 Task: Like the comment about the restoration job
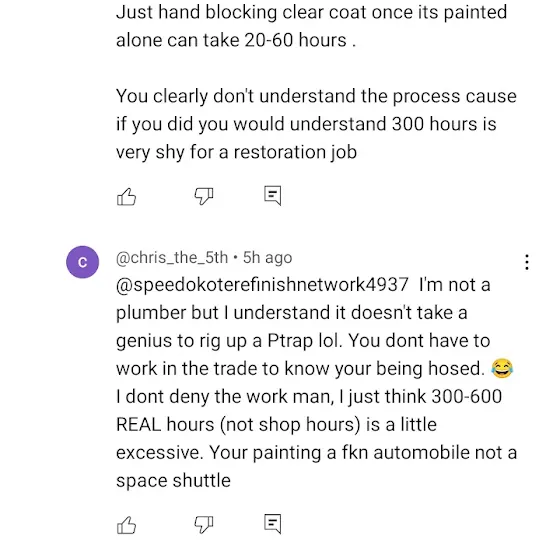[x=126, y=197]
